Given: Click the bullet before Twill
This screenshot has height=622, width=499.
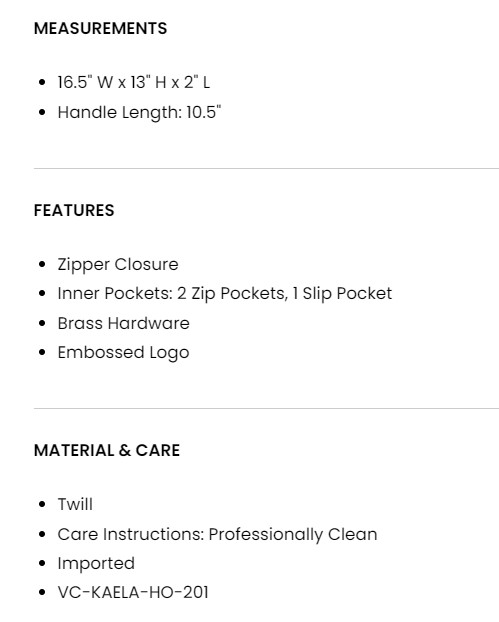Looking at the screenshot, I should tap(42, 505).
